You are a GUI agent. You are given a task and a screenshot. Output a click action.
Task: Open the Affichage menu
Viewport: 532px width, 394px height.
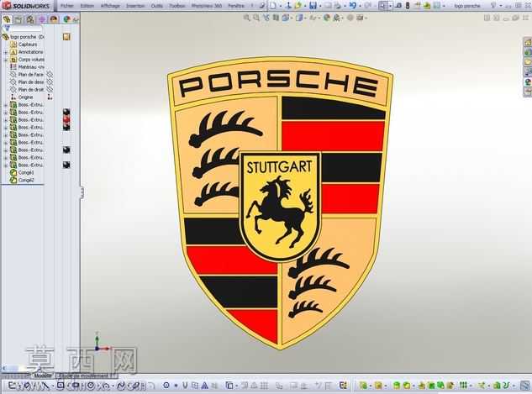[111, 6]
